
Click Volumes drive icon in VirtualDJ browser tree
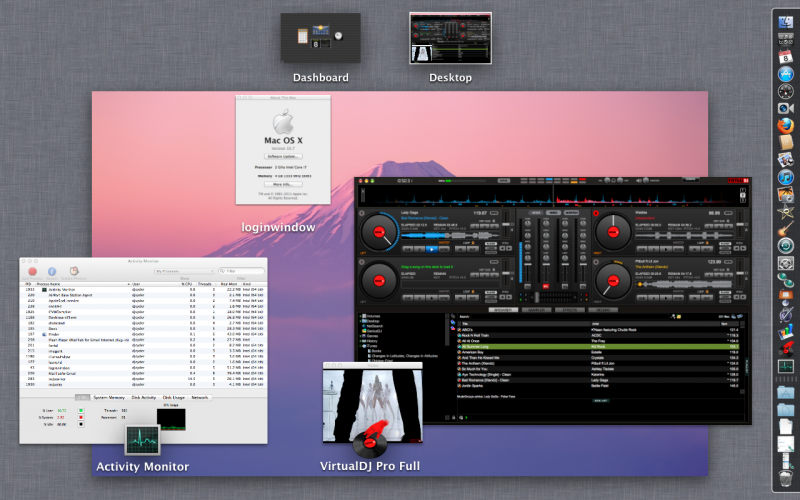[x=364, y=316]
